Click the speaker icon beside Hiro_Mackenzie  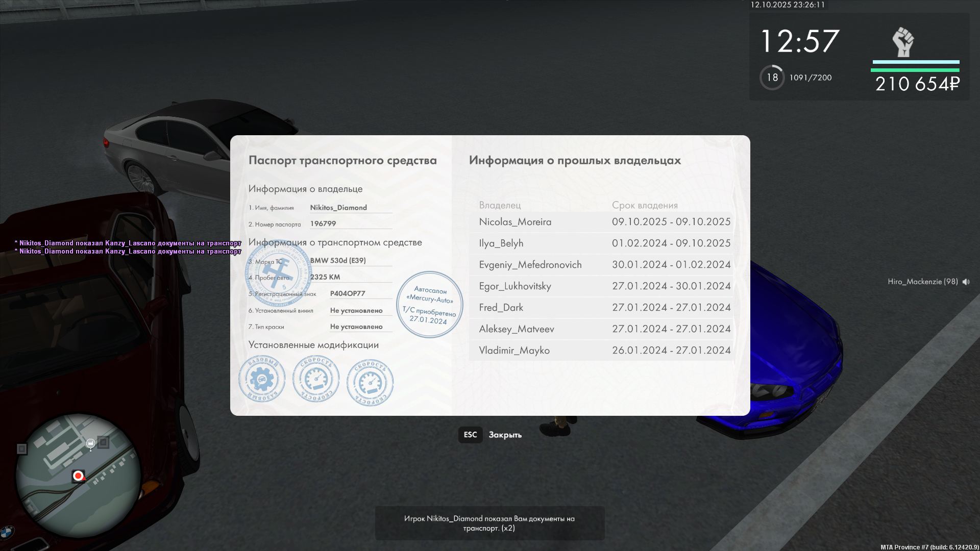pos(966,282)
